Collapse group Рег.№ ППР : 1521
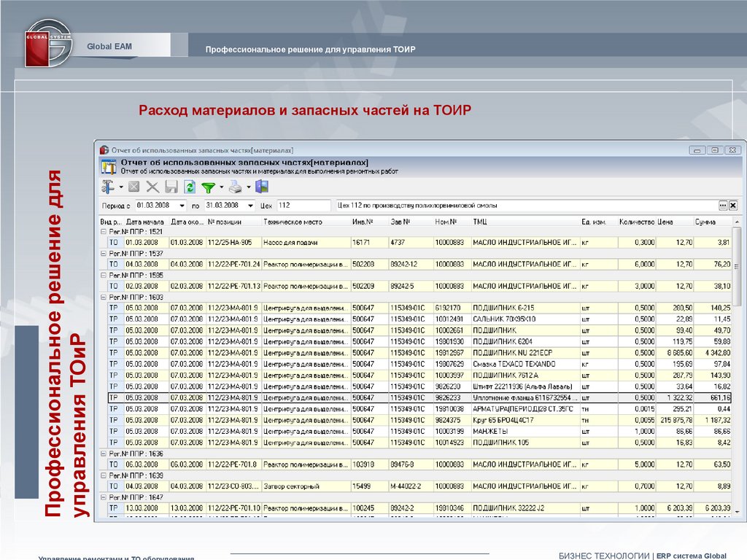This screenshot has height=560, width=747. pos(103,231)
